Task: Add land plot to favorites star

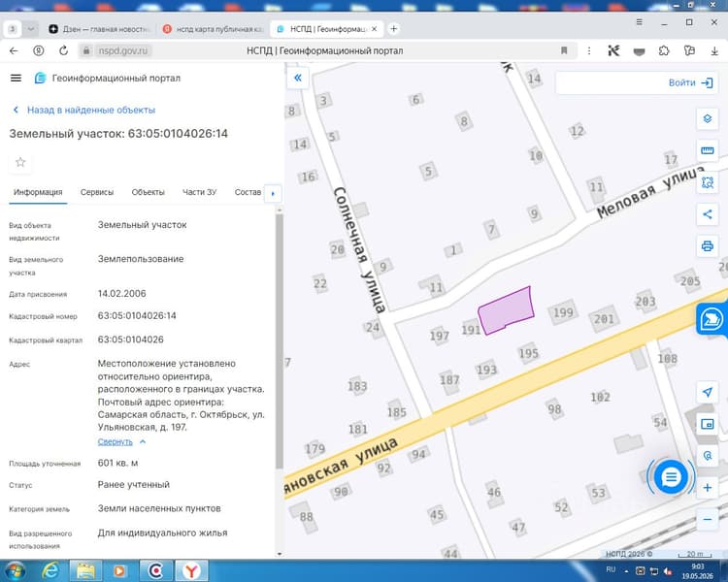Action: [20, 162]
